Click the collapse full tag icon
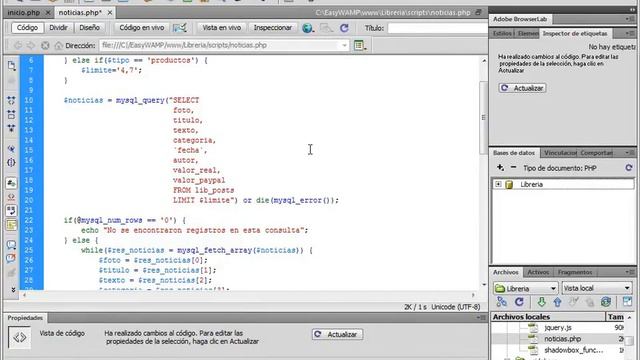The width and height of the screenshot is (640, 360). click(x=11, y=100)
